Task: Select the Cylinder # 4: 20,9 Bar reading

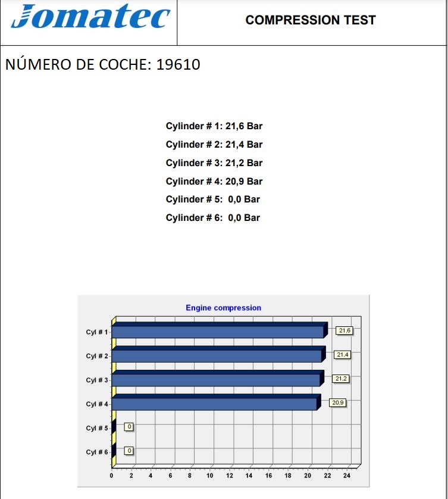Action: click(214, 182)
